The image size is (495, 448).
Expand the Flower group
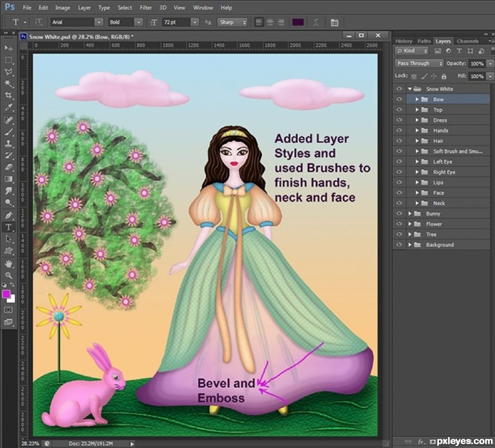[x=410, y=224]
